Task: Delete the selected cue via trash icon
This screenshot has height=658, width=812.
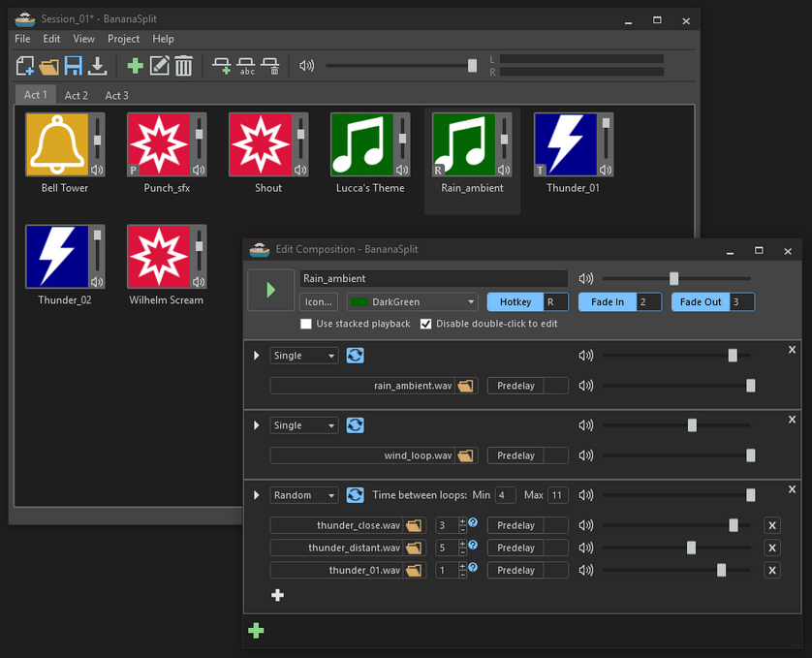Action: (183, 65)
